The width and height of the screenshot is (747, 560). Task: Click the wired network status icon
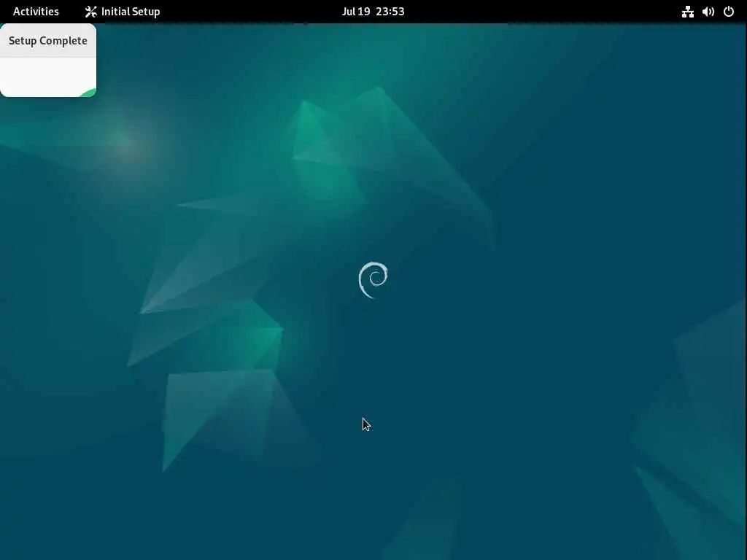(x=687, y=12)
